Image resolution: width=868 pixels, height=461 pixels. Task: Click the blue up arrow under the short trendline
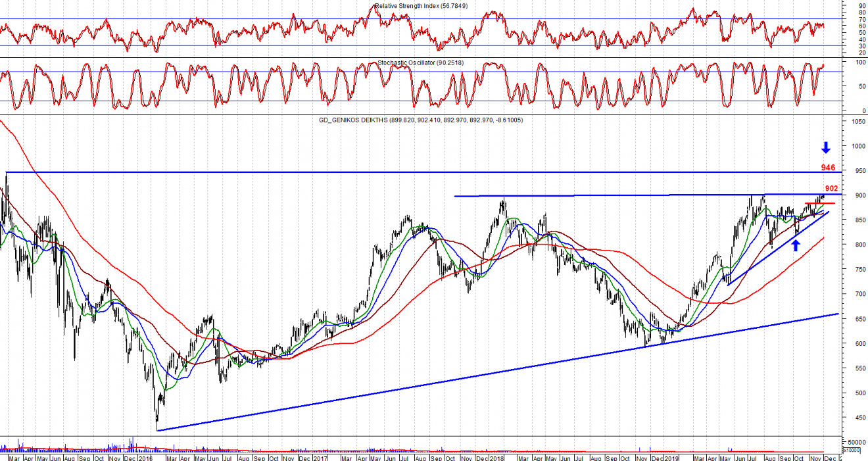796,245
